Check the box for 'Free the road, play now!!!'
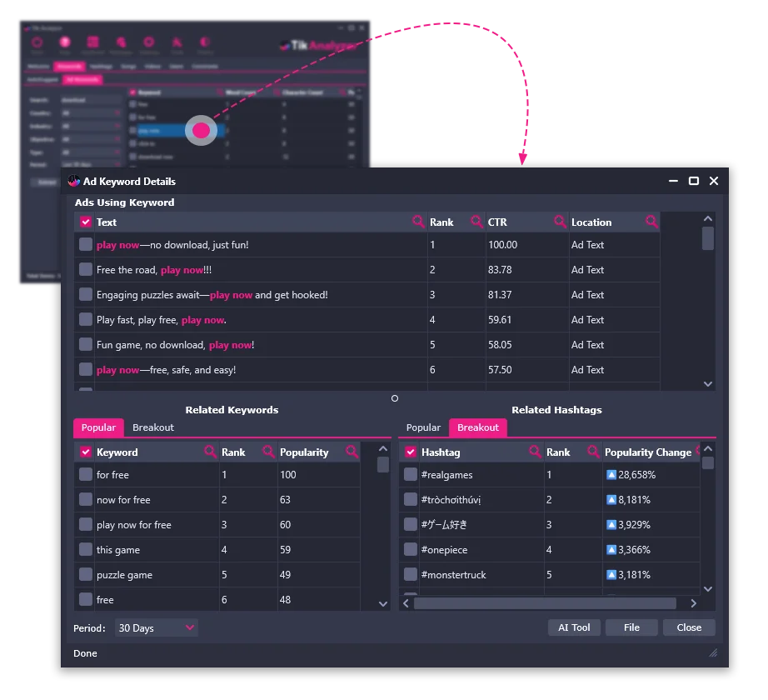 point(86,270)
